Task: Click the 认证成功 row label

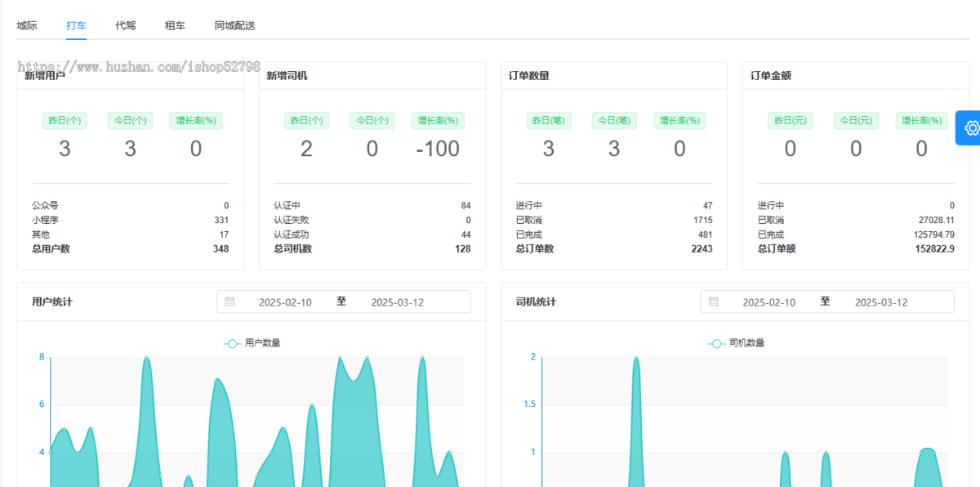Action: [292, 235]
